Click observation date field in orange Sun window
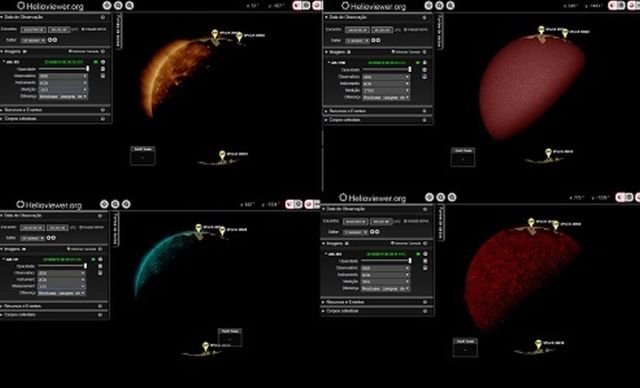Image resolution: width=640 pixels, height=388 pixels. click(33, 30)
